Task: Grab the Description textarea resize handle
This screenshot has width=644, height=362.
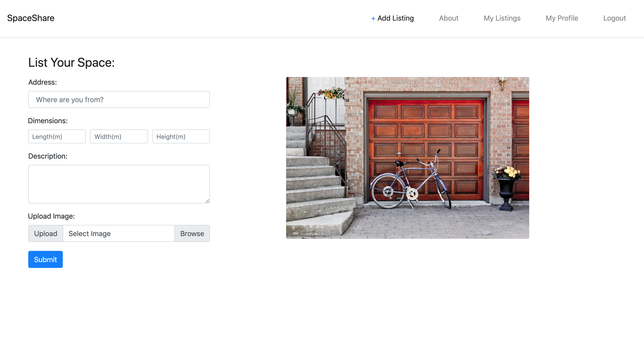Action: 207,201
